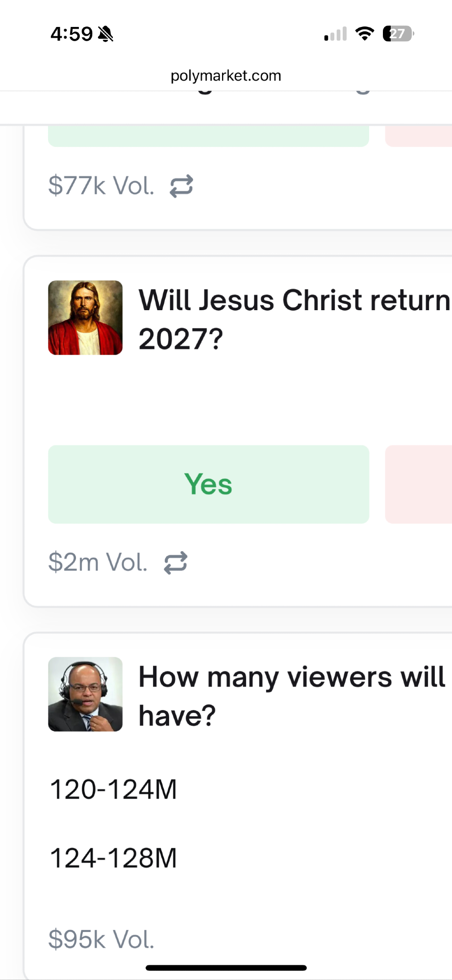Viewport: 452px width, 980px height.
Task: Click red button on the $77k market card
Action: pos(419,136)
